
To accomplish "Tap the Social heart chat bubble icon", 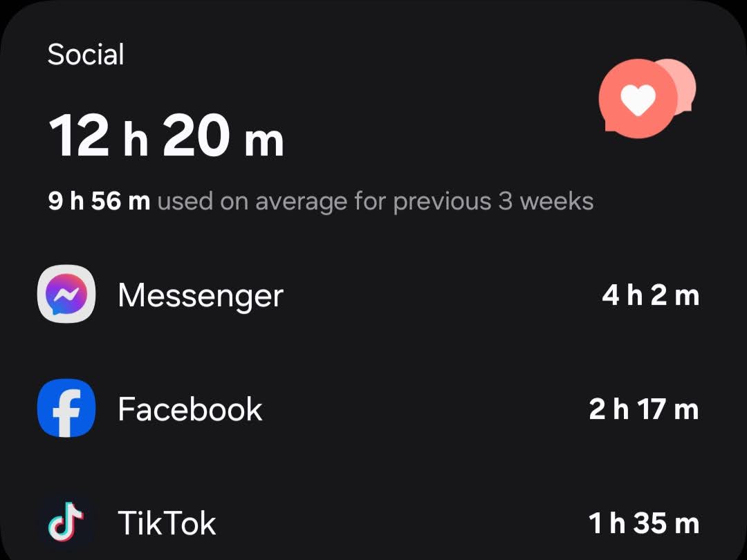I will pos(647,97).
